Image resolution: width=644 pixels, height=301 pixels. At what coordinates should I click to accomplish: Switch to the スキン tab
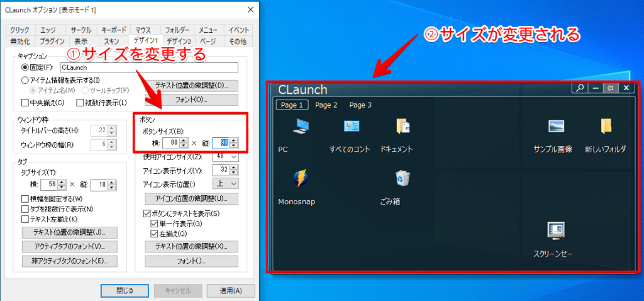[x=111, y=41]
